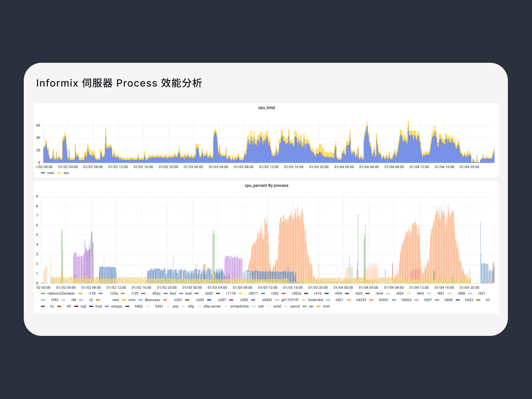Toggle the defunctZombie legend series
532x399 pixels.
pyautogui.click(x=61, y=294)
